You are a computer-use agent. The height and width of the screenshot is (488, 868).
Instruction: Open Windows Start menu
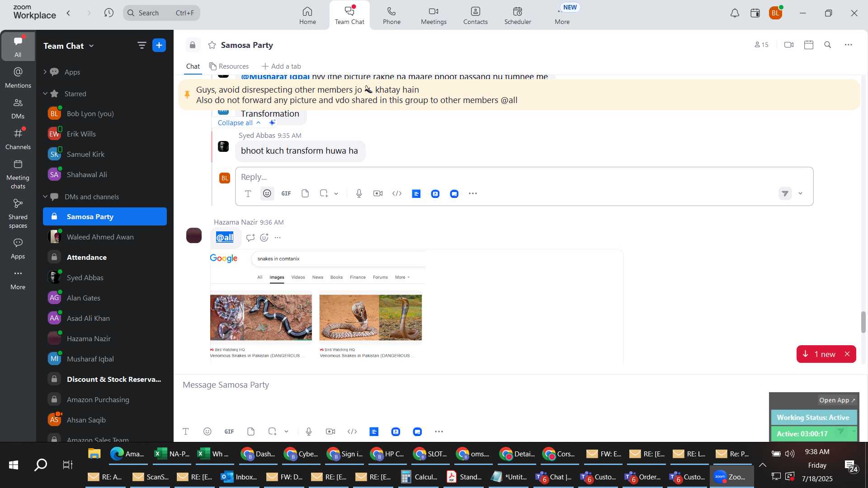coord(14,465)
